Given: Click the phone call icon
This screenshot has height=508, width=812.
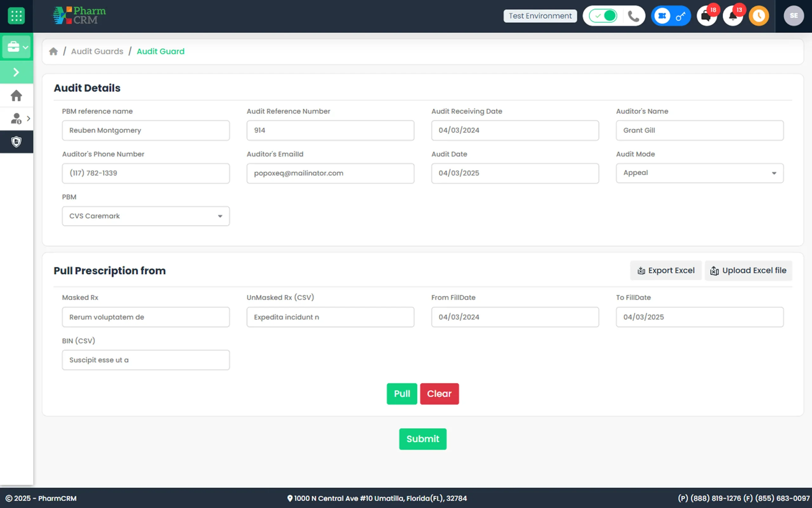Looking at the screenshot, I should (x=633, y=16).
